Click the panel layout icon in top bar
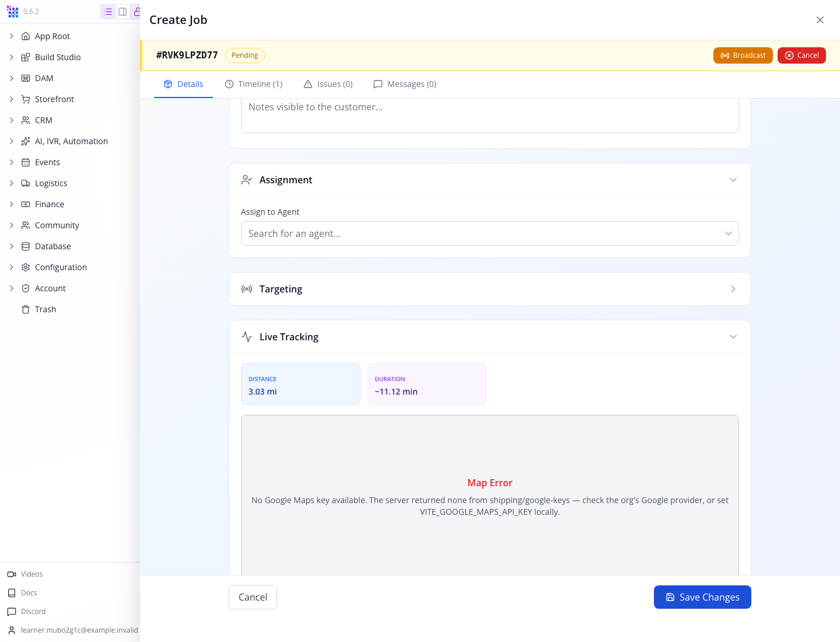This screenshot has height=642, width=840. click(123, 12)
